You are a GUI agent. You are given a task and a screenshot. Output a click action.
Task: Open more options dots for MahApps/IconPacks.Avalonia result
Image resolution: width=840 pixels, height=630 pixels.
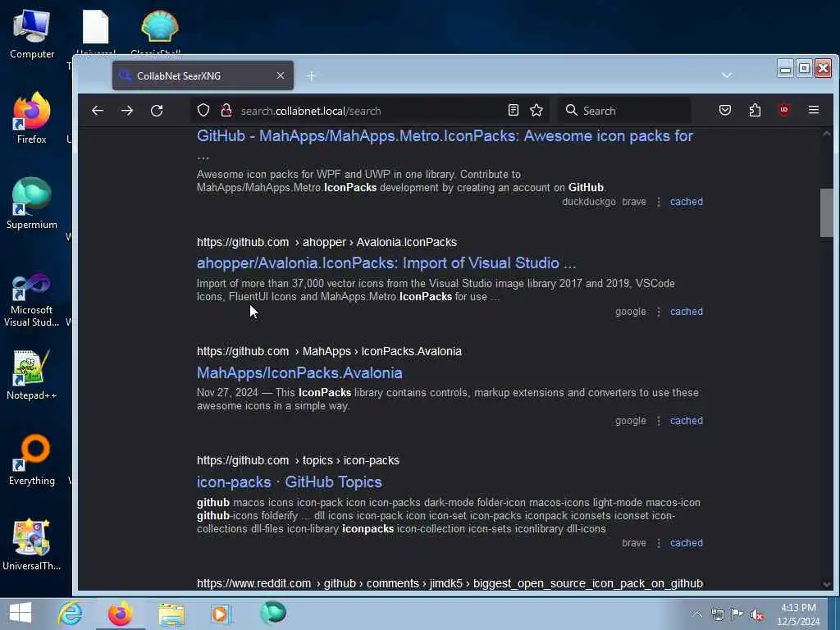[659, 421]
